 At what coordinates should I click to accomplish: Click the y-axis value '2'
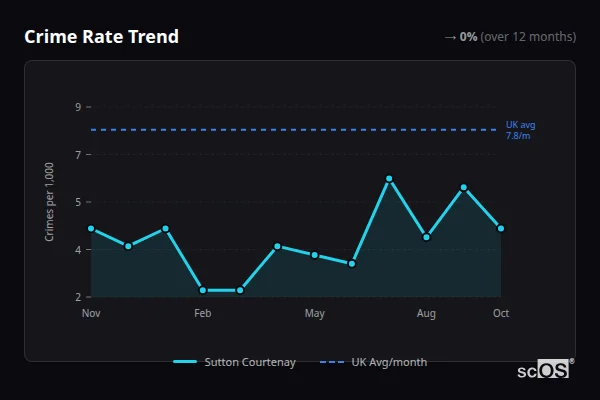click(78, 297)
